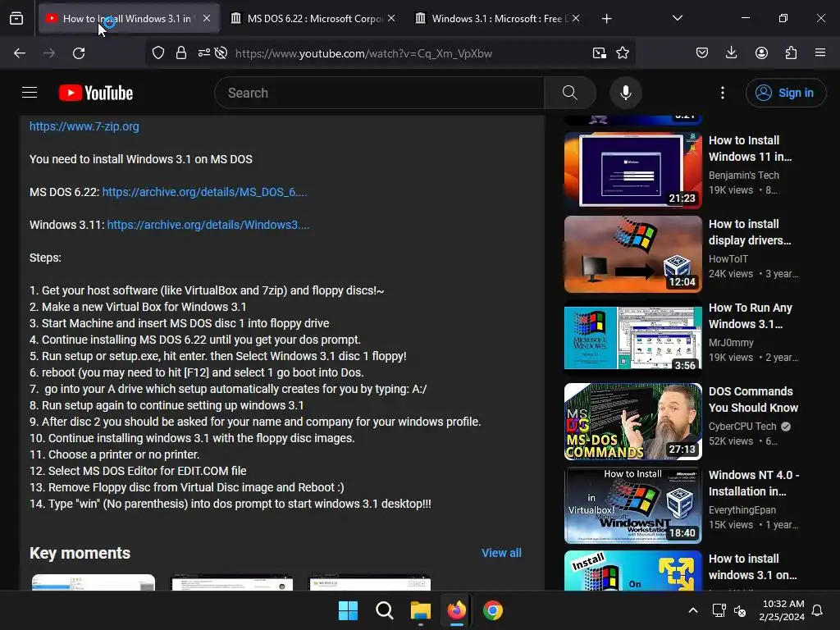840x630 pixels.
Task: Open the site permissions icon
Action: tap(203, 53)
